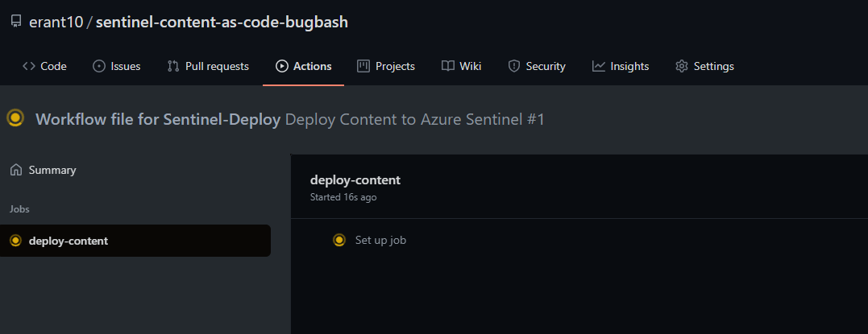
Task: Select the Actions tab
Action: (303, 66)
